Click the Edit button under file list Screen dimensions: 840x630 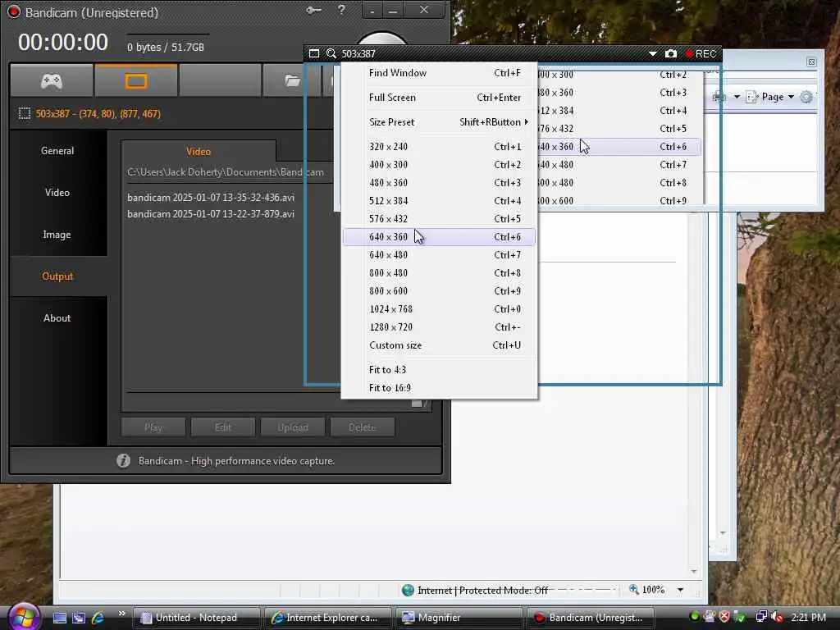(x=223, y=427)
